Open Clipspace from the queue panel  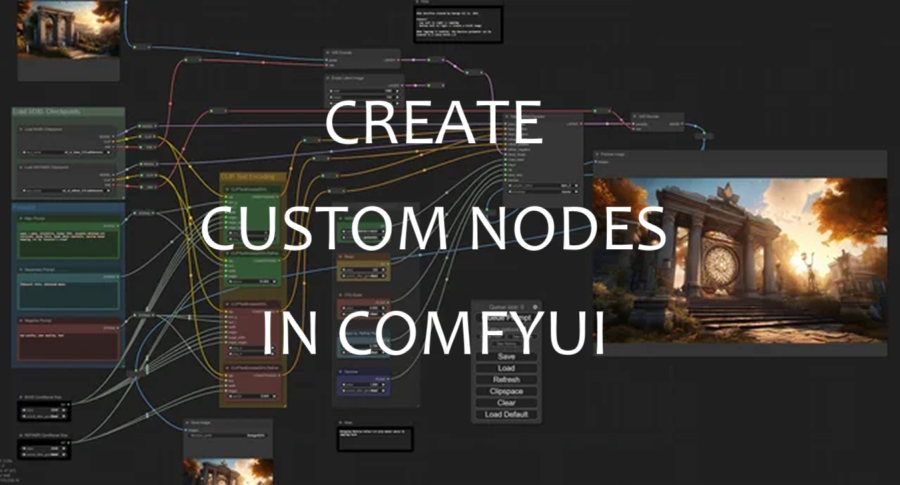(x=506, y=391)
